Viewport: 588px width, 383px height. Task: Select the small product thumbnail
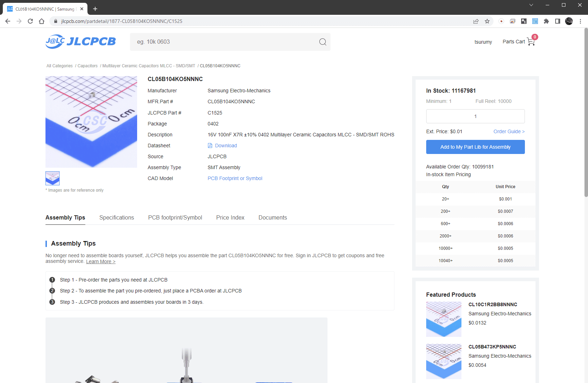(x=53, y=178)
